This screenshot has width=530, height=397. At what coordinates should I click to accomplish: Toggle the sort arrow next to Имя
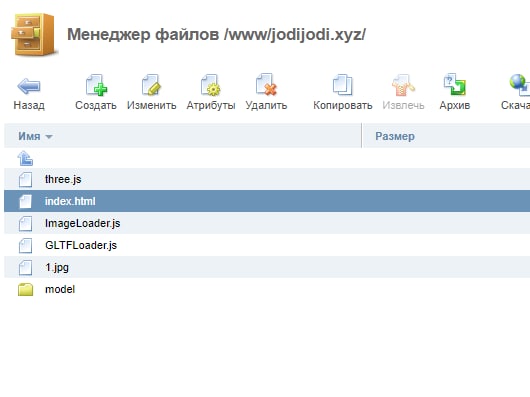click(x=49, y=137)
